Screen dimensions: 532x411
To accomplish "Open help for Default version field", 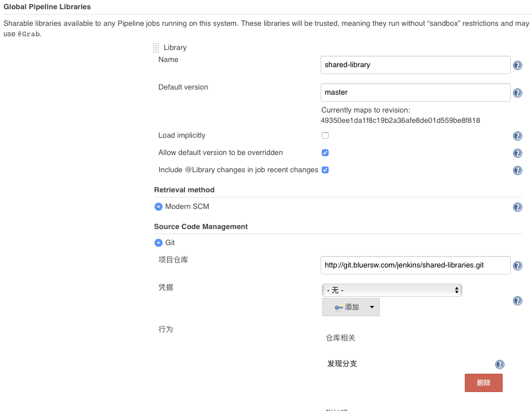I will pyautogui.click(x=518, y=93).
